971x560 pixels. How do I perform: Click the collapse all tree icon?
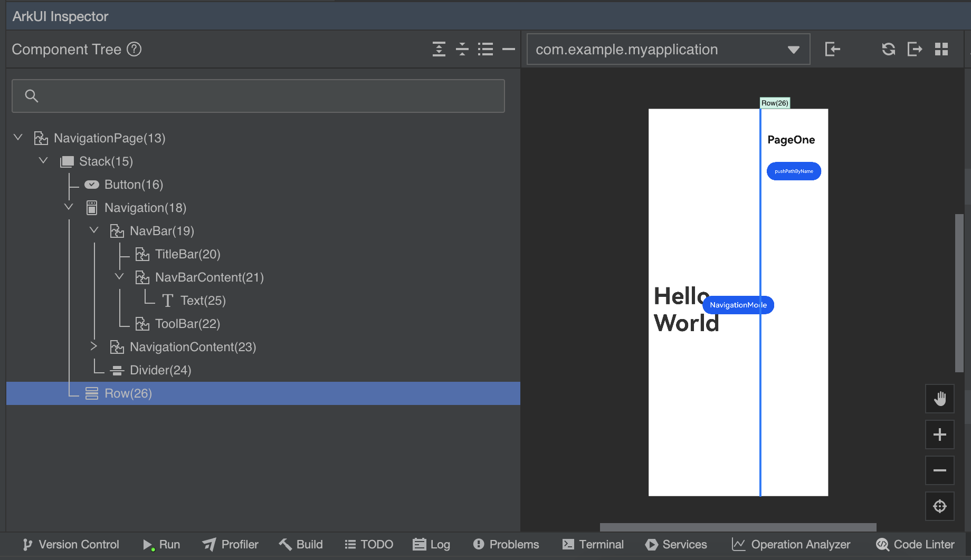pyautogui.click(x=462, y=49)
